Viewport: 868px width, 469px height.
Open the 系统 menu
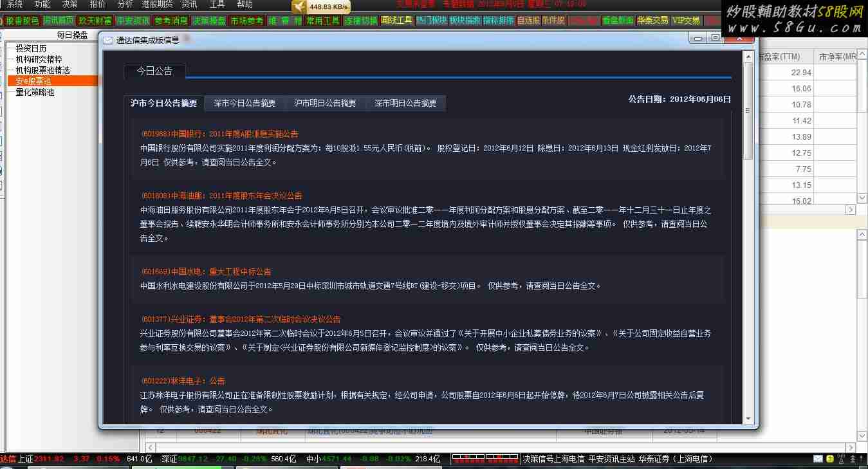pos(15,5)
